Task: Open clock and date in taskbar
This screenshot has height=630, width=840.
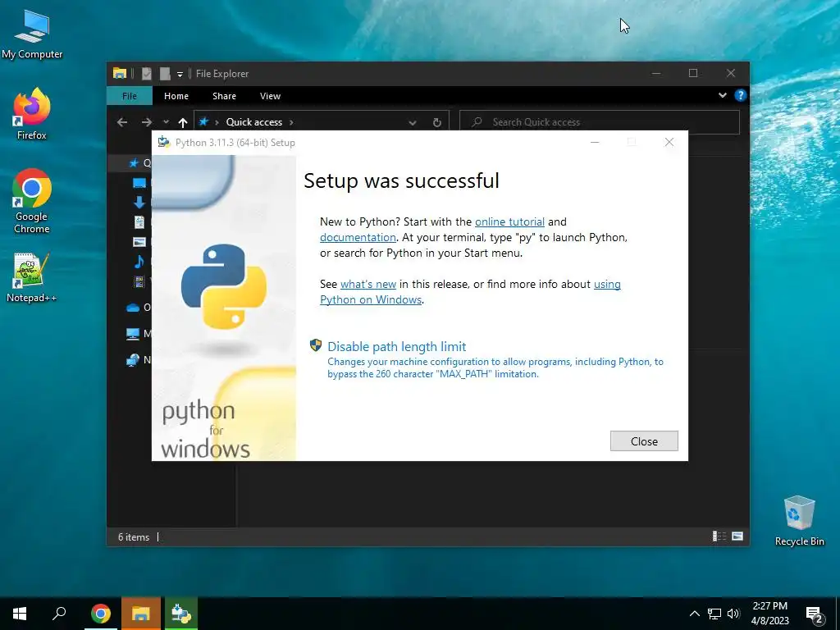Action: tap(769, 614)
